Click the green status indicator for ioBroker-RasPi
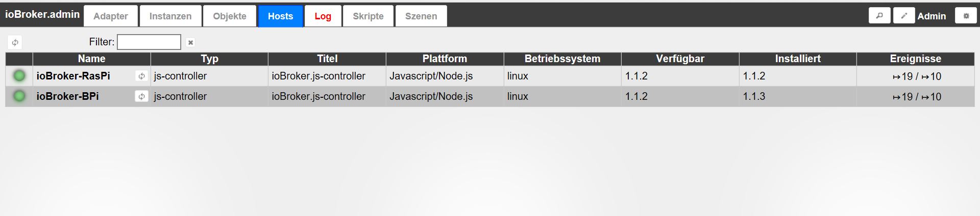The width and height of the screenshot is (980, 216). pos(19,76)
